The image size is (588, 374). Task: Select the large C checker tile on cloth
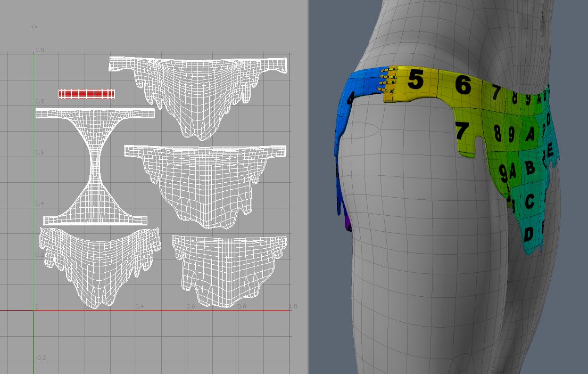click(529, 202)
